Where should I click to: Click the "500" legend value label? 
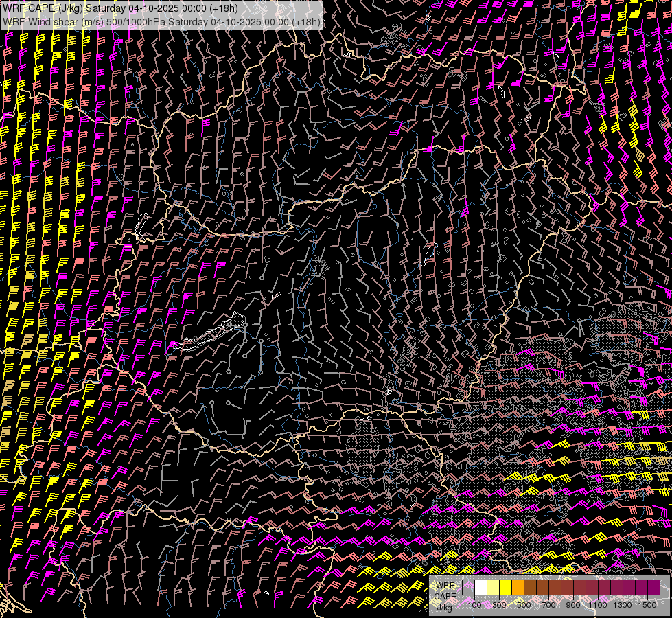[x=524, y=605]
